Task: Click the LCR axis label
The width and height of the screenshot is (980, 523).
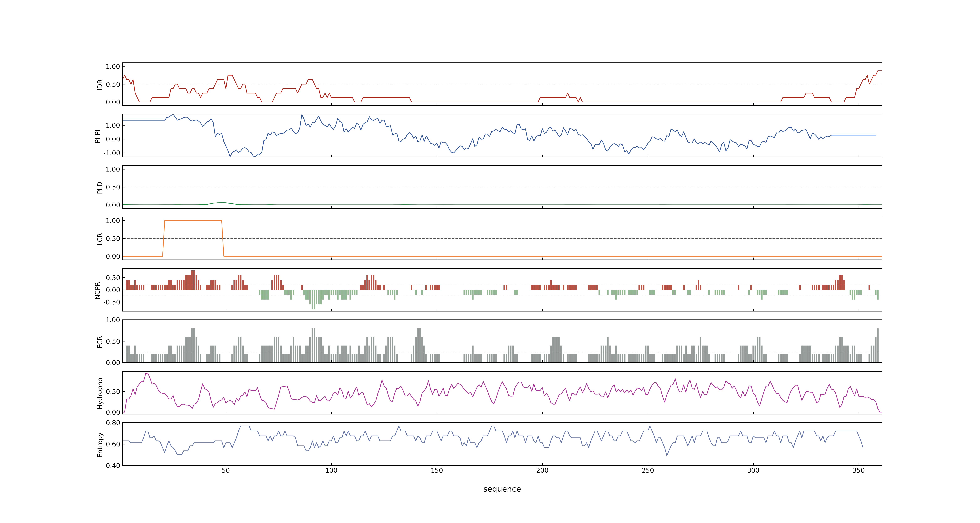Action: 100,239
